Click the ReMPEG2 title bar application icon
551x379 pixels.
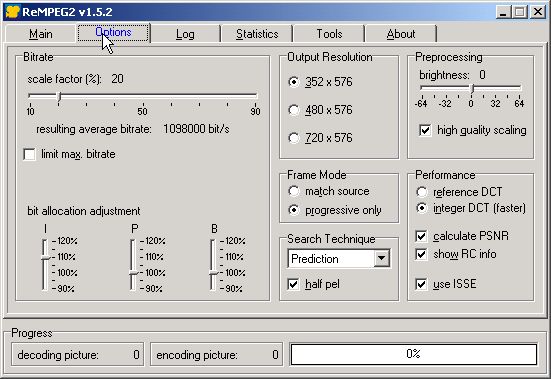pos(12,12)
